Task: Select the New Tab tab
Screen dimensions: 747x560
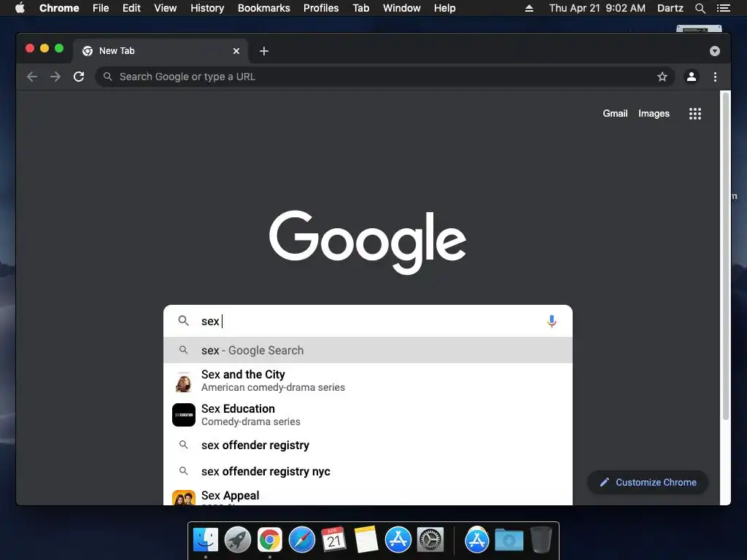Action: [160, 51]
